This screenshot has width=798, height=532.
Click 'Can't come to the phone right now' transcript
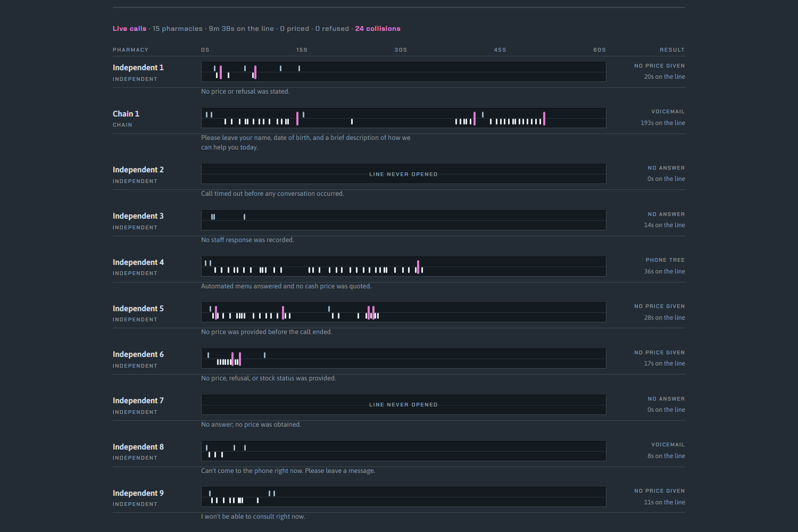288,471
